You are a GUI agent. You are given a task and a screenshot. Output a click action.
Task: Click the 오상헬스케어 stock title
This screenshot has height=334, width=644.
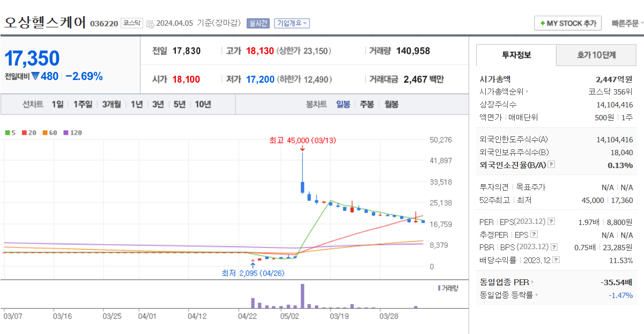coord(45,23)
